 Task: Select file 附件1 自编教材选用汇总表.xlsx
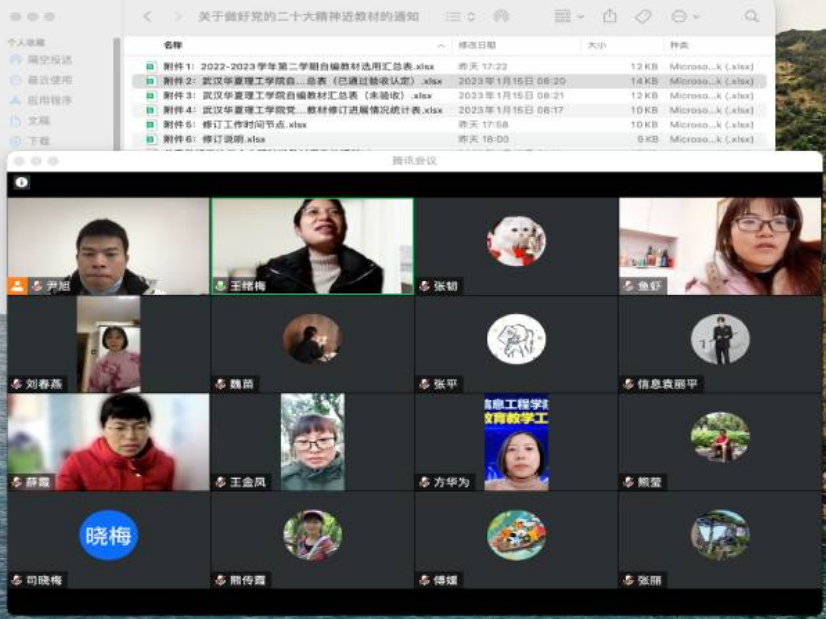click(x=300, y=66)
